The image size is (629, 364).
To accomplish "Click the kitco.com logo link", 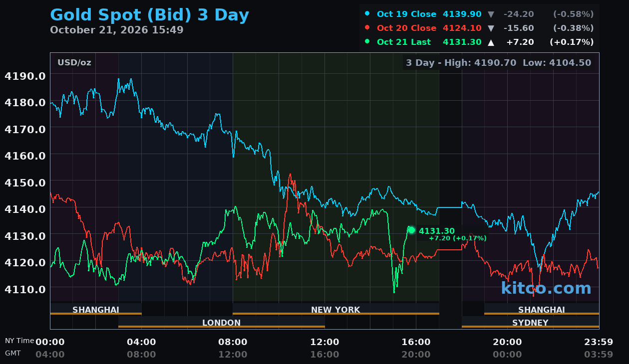I will [546, 288].
